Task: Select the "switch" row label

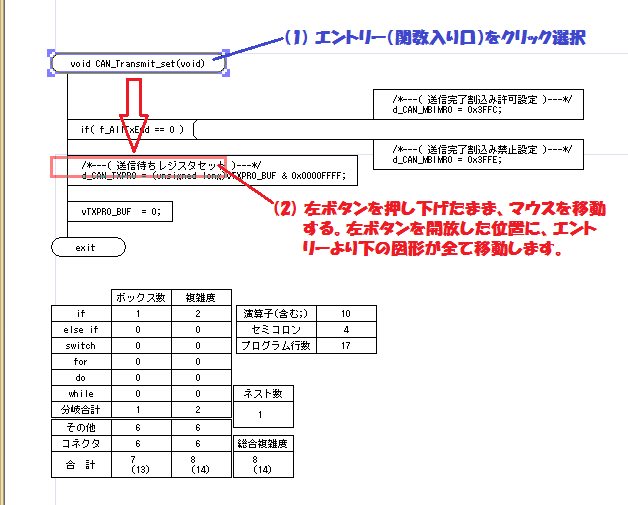Action: pos(81,346)
